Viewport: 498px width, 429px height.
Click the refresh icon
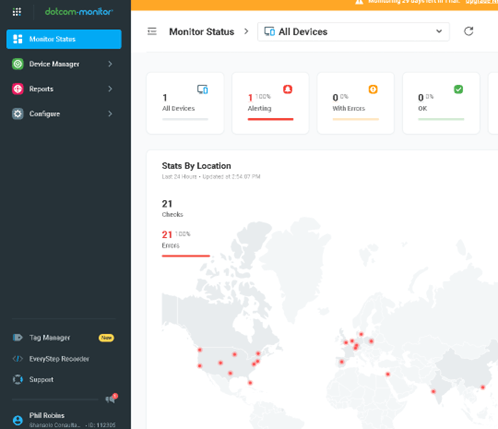[x=469, y=31]
